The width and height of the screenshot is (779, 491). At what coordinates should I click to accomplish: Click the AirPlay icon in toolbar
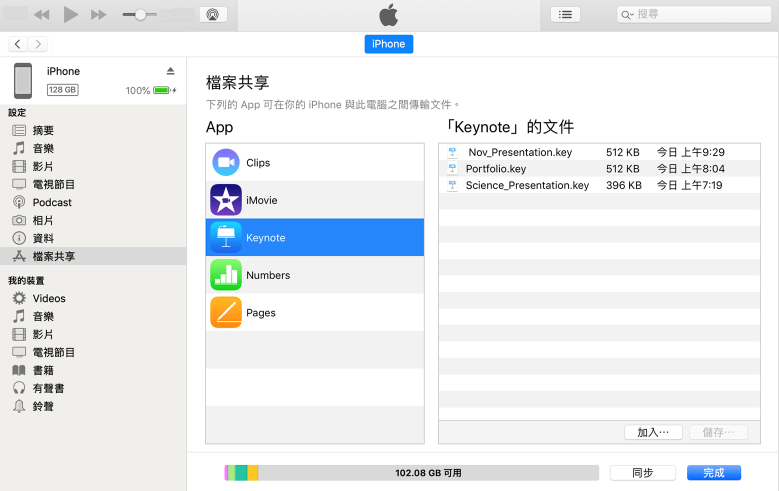[212, 15]
